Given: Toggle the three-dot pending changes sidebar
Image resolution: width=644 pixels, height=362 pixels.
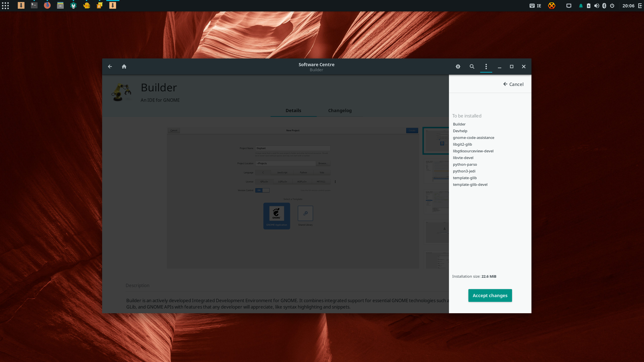Looking at the screenshot, I should tap(486, 67).
